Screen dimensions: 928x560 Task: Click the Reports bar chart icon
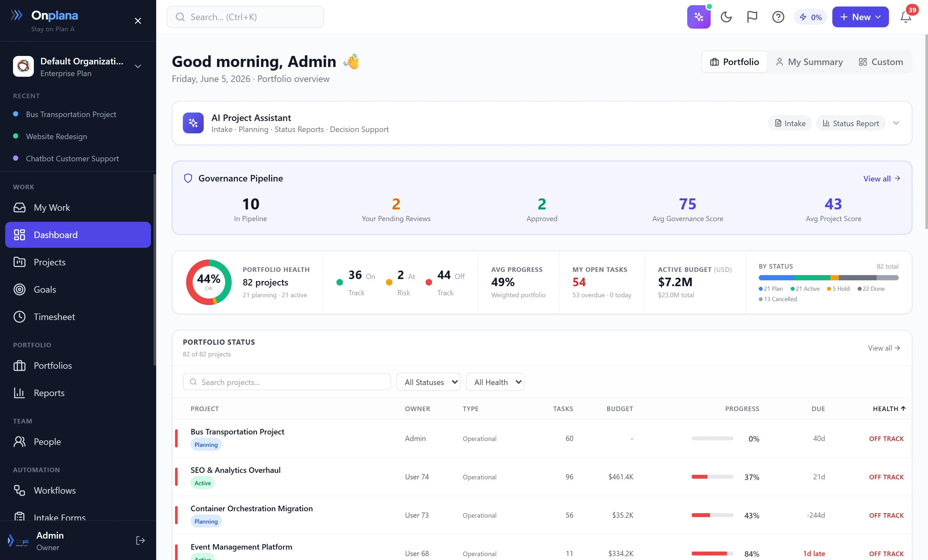click(20, 393)
